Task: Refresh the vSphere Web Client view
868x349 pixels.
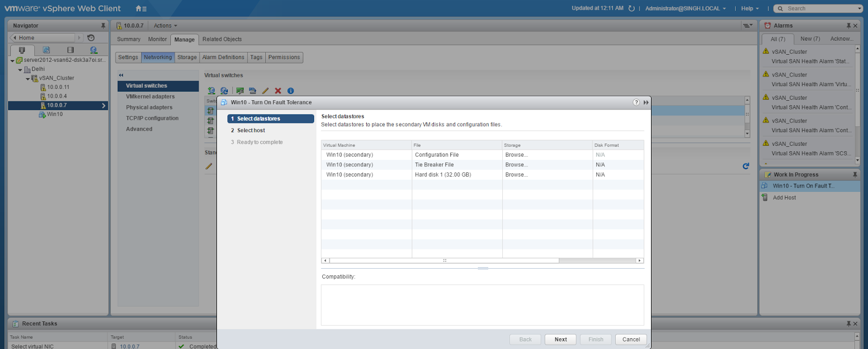Action: point(631,9)
